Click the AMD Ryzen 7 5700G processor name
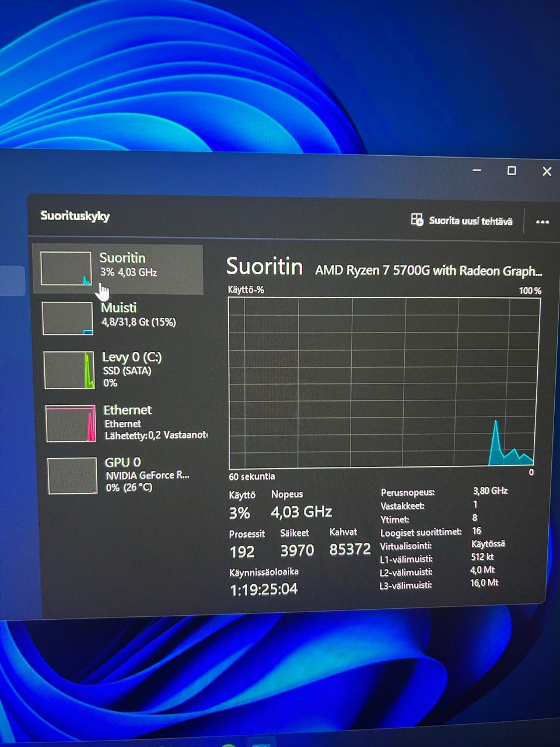The width and height of the screenshot is (560, 747). click(x=428, y=271)
